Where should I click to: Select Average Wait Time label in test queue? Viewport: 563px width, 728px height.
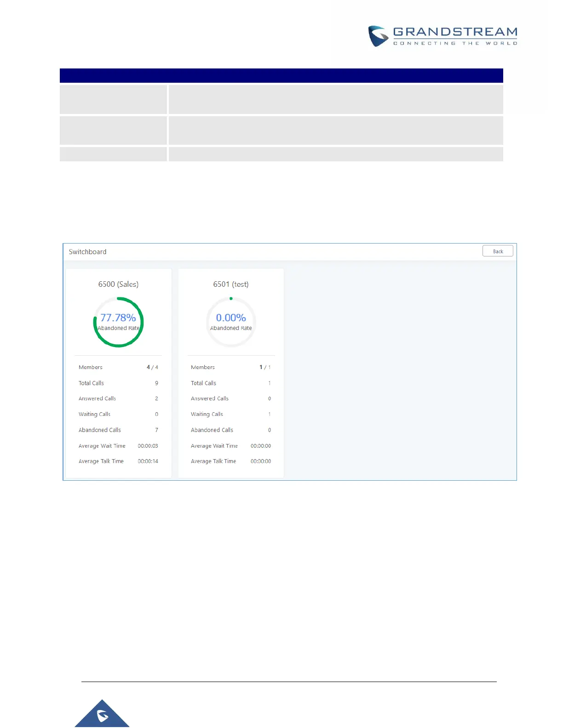(x=214, y=446)
